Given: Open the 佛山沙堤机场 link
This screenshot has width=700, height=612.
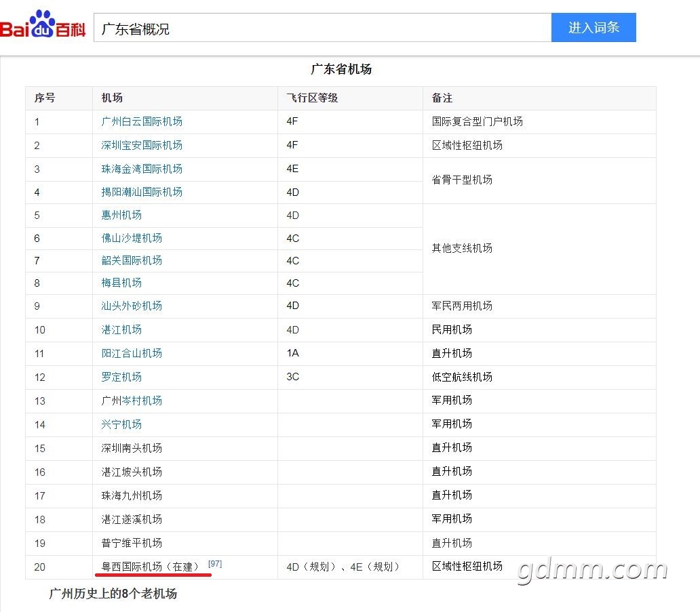Looking at the screenshot, I should pos(132,238).
